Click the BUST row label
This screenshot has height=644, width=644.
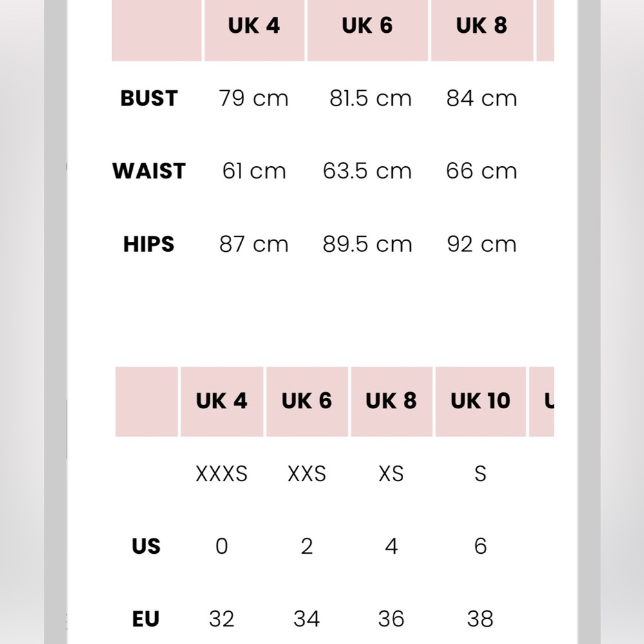[x=149, y=99]
